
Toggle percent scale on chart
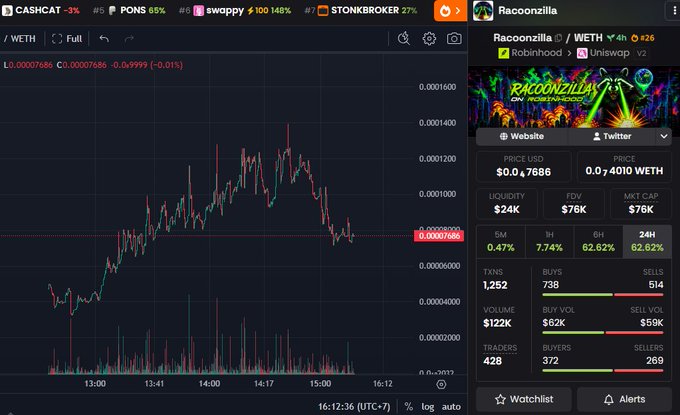point(409,407)
